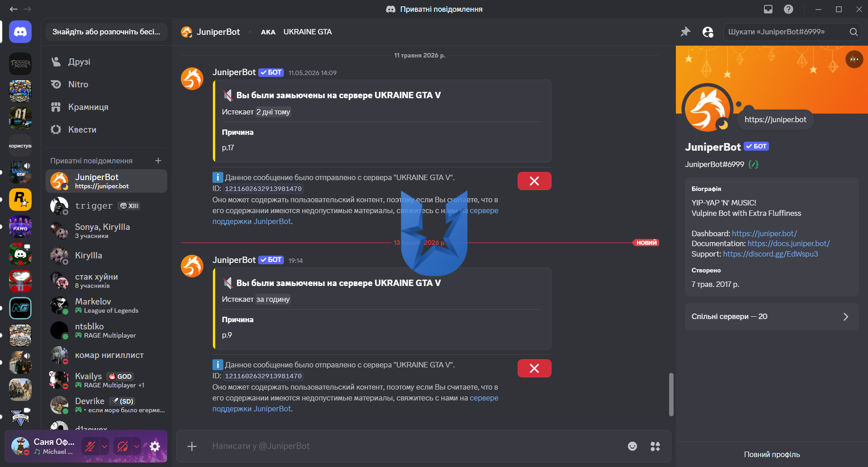Viewport: 868px width, 467px height.
Task: Expand audio output options arrow
Action: pyautogui.click(x=137, y=446)
